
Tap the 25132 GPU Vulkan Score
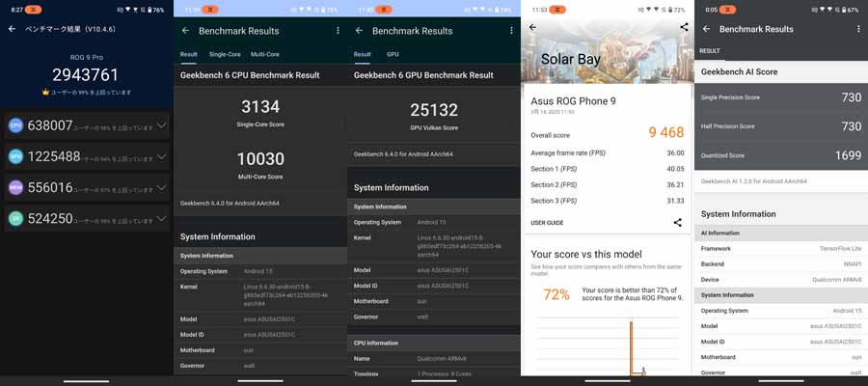coord(434,110)
